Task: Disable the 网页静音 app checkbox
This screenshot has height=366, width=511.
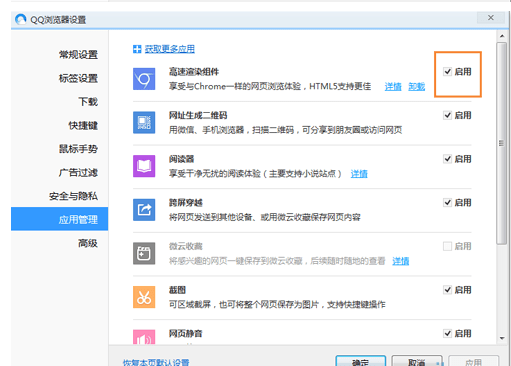Action: 447,333
